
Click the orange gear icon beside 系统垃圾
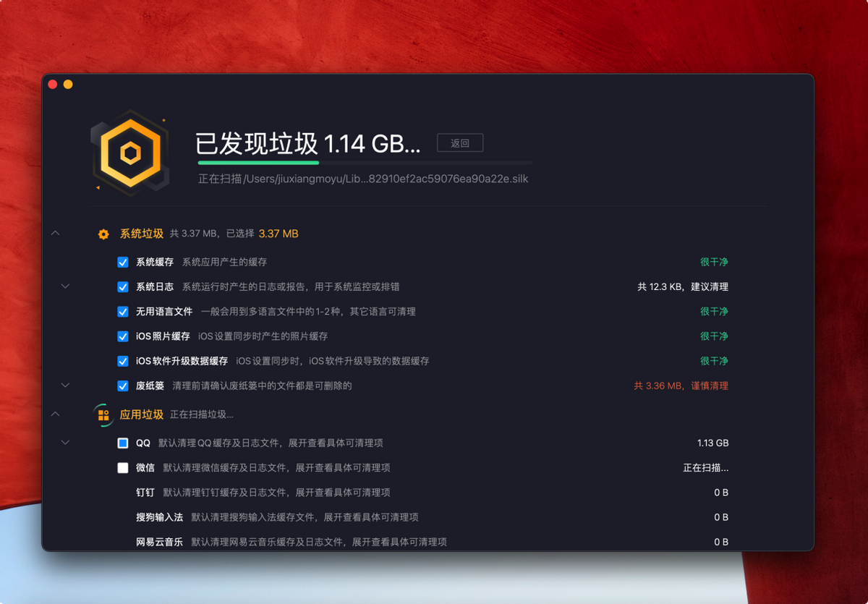tap(103, 234)
